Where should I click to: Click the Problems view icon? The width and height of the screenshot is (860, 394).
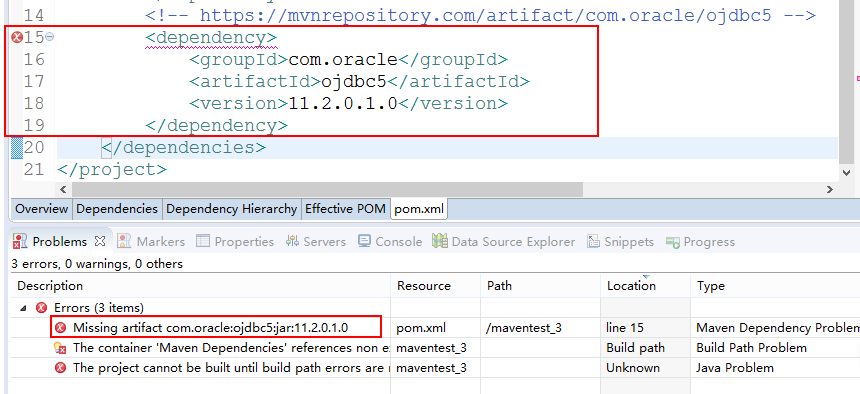tap(20, 241)
